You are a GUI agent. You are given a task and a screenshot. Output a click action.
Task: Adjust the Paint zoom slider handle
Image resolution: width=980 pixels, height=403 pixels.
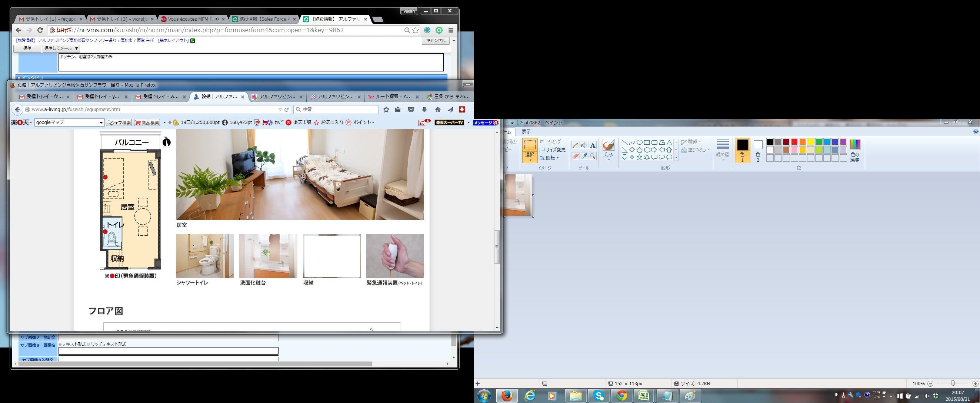click(x=953, y=384)
